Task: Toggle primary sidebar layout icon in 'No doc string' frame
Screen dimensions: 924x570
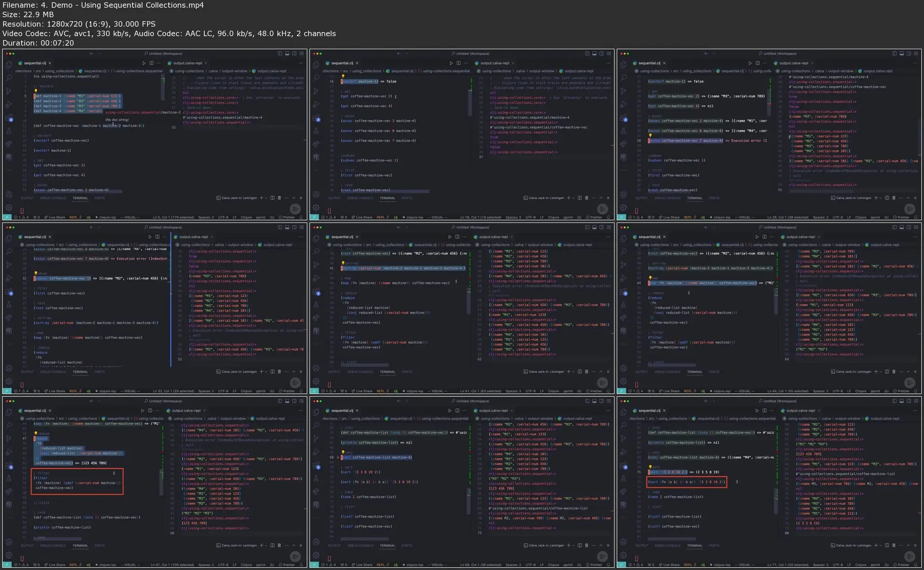Action: pyautogui.click(x=280, y=53)
